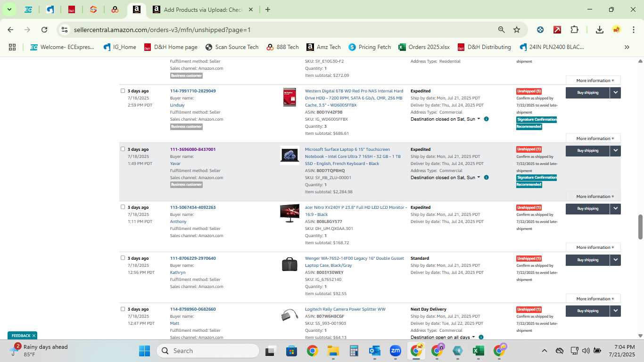Select the second browser tab
This screenshot has height=362, width=644.
point(50,9)
